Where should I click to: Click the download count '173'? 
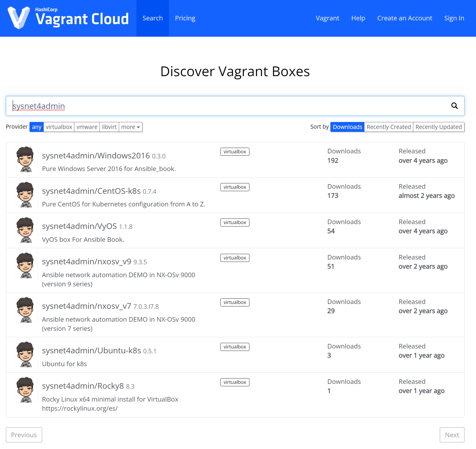tap(333, 196)
